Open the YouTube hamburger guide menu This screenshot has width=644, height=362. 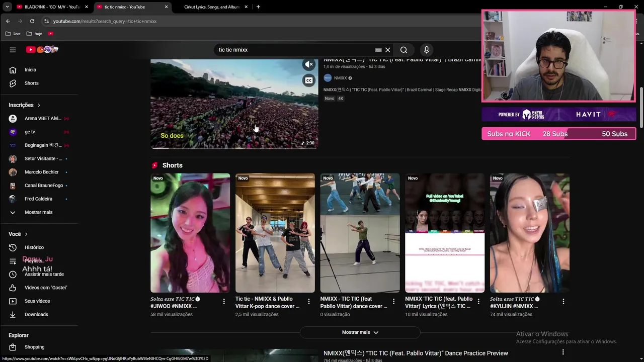pos(13,50)
